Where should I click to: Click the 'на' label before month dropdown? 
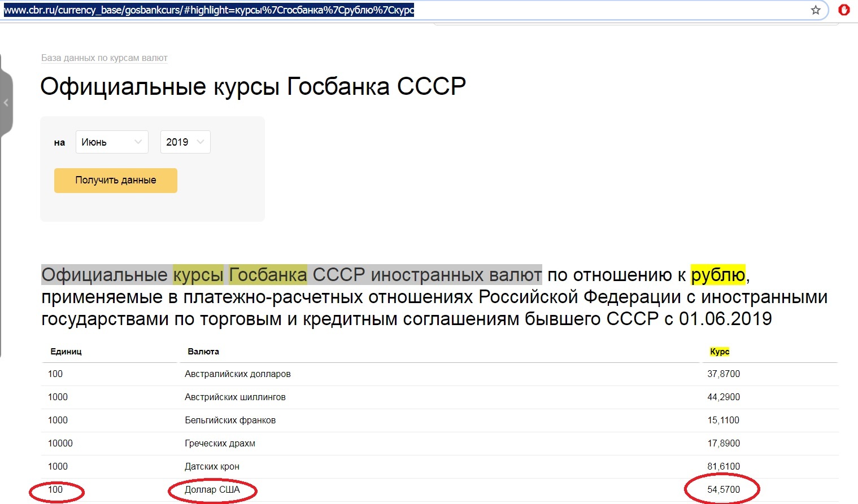pyautogui.click(x=59, y=143)
